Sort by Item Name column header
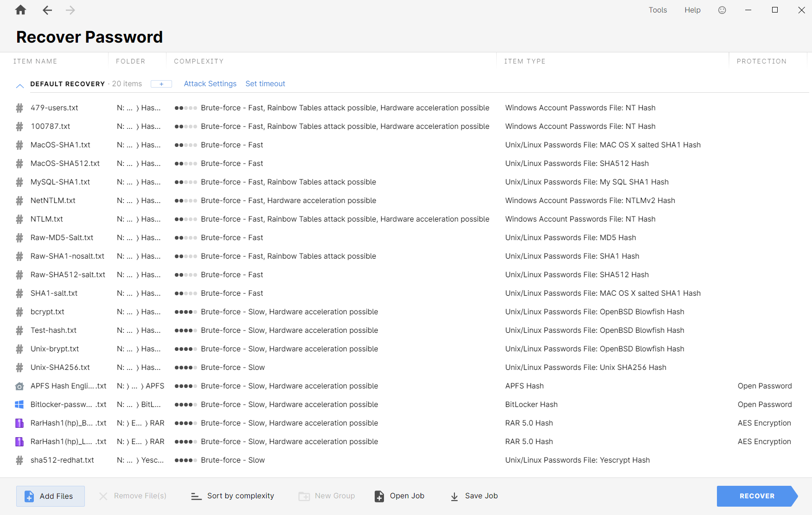This screenshot has height=515, width=812. (x=35, y=61)
